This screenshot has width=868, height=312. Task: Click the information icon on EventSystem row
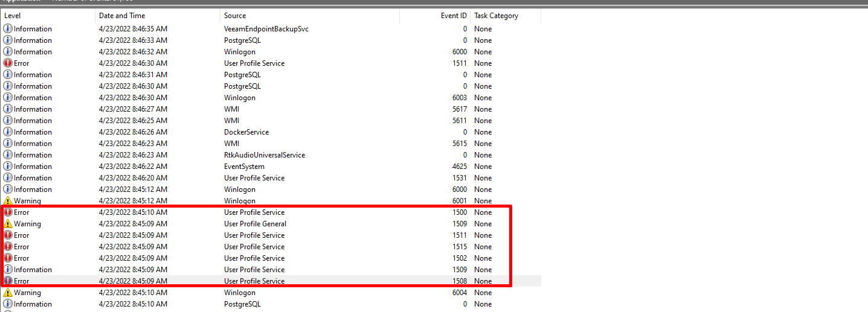[x=8, y=167]
